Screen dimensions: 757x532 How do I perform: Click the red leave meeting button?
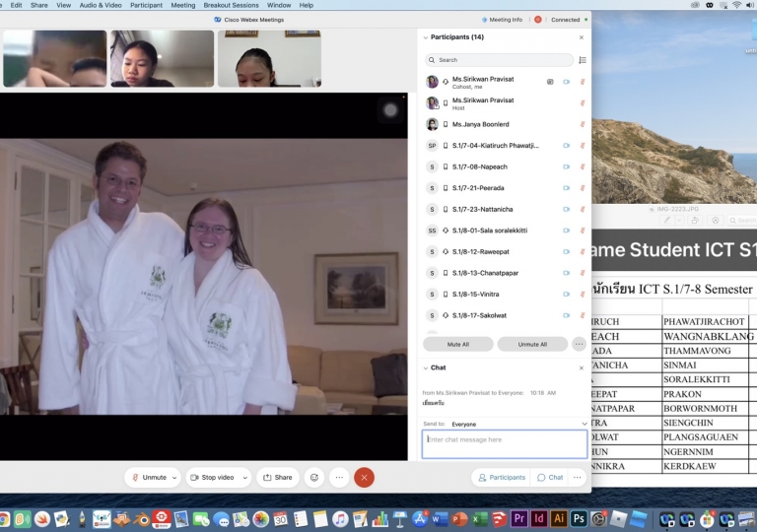click(364, 478)
